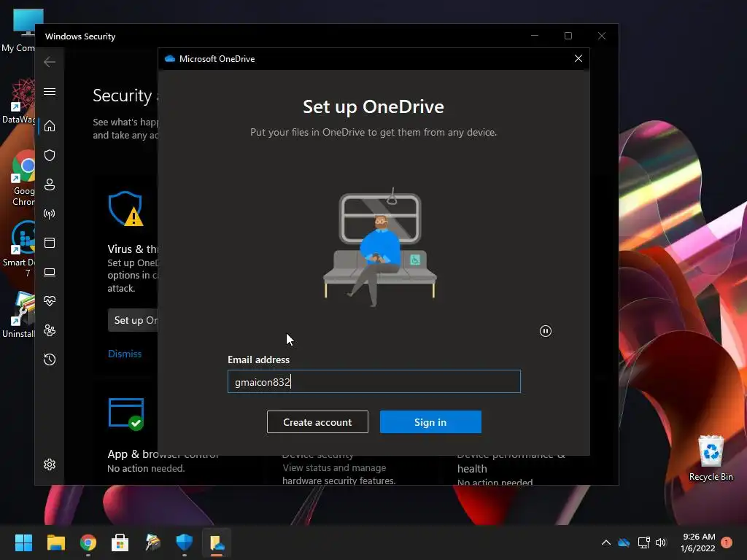
Task: Open the Windows Start menu
Action: (23, 542)
